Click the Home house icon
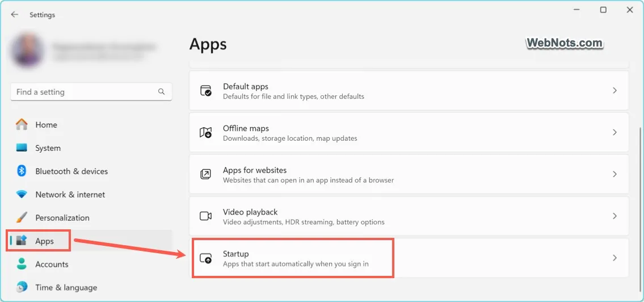 22,124
